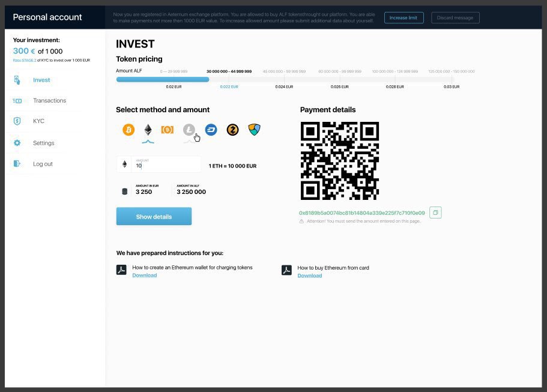Choose the Zcash payment icon
The width and height of the screenshot is (547, 392).
coord(232,130)
